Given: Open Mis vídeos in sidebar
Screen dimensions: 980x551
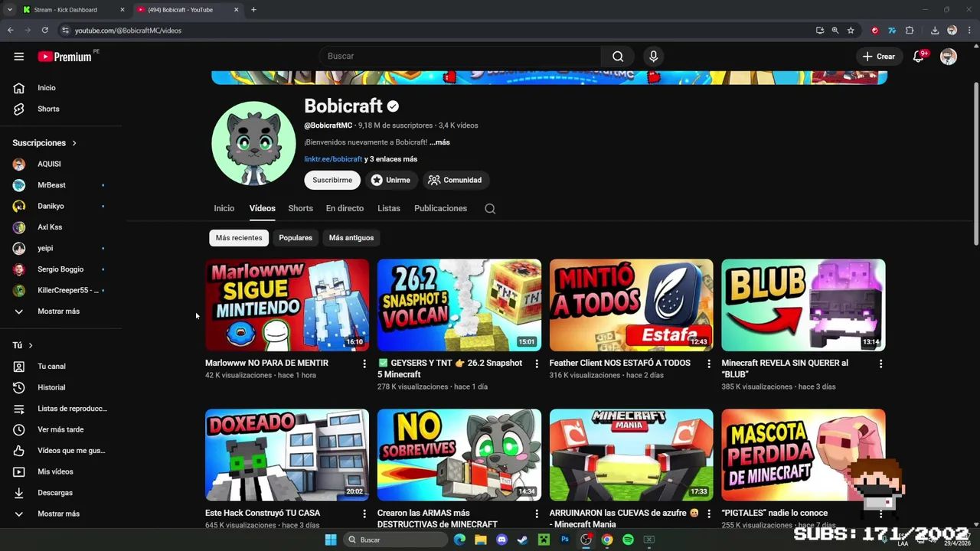Looking at the screenshot, I should pos(54,471).
